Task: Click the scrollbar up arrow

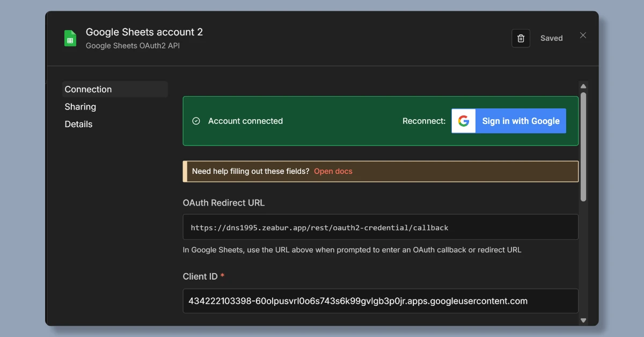Action: [x=583, y=86]
